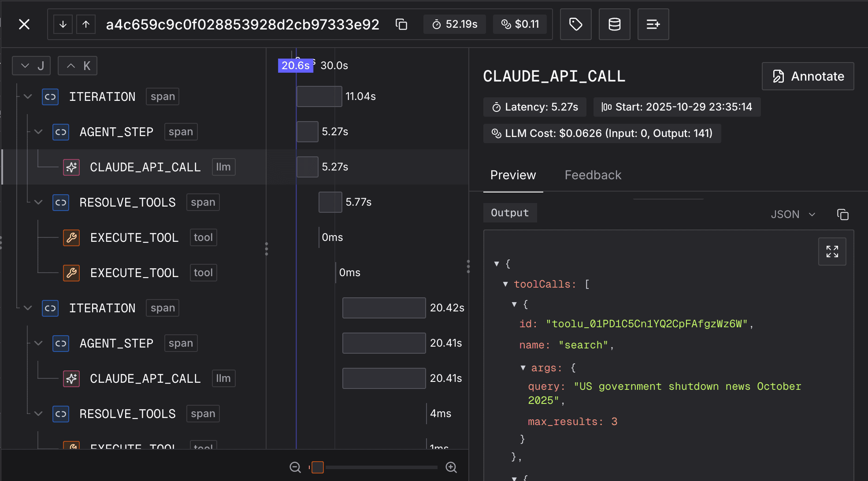The height and width of the screenshot is (481, 868).
Task: Collapse the toolCalls array in JSON
Action: click(x=505, y=284)
